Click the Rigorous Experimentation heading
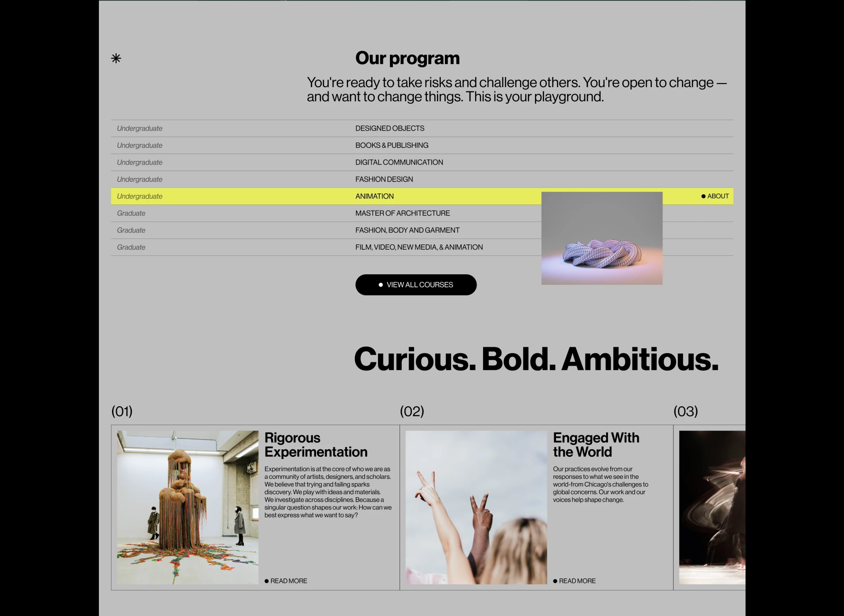Screen dimensions: 844x616 click(x=315, y=445)
